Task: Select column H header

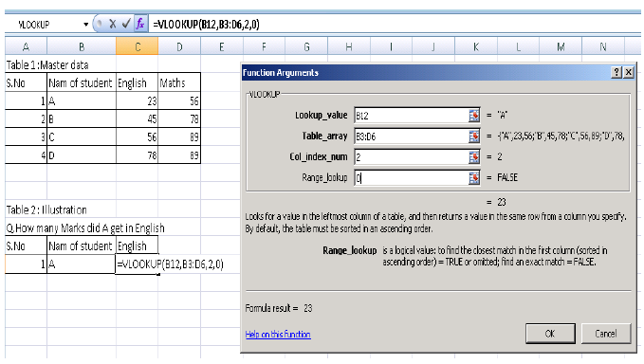Action: [x=349, y=46]
